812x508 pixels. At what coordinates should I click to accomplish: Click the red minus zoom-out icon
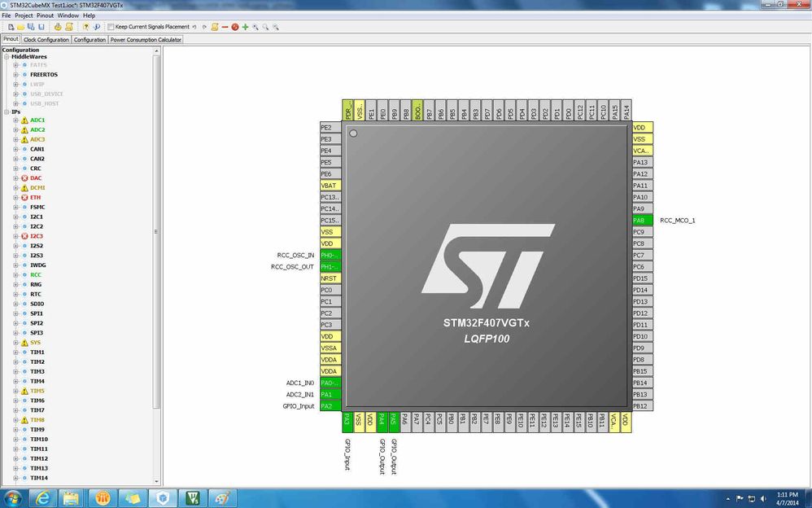click(225, 27)
